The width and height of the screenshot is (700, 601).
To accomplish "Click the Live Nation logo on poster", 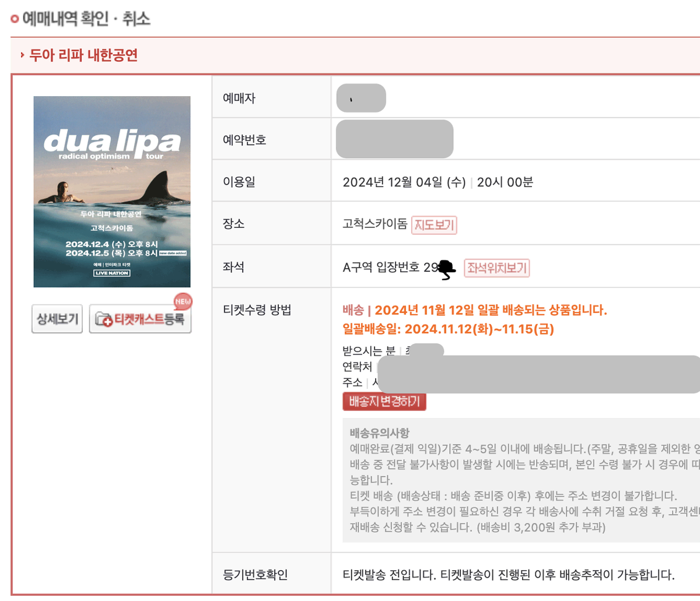I will pyautogui.click(x=111, y=273).
